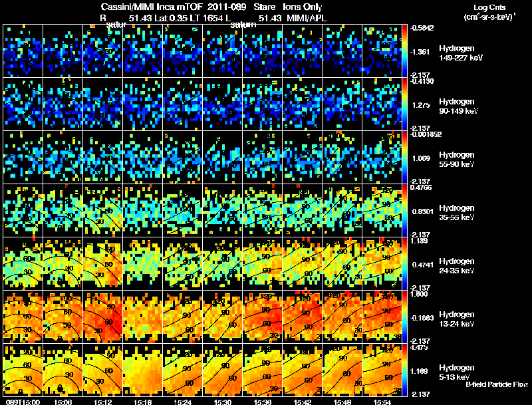
Task: Click the Hydrogen 149-227 keV row label
Action: click(x=460, y=53)
